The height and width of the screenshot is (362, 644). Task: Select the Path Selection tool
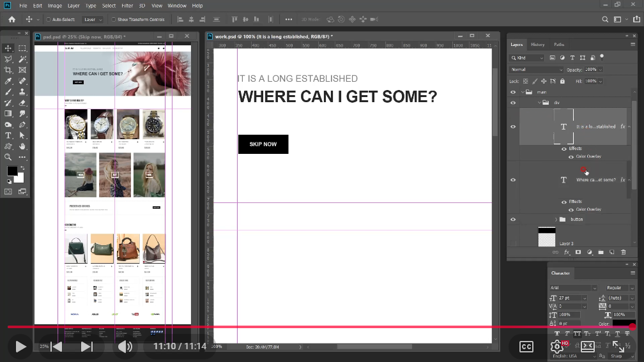click(22, 135)
